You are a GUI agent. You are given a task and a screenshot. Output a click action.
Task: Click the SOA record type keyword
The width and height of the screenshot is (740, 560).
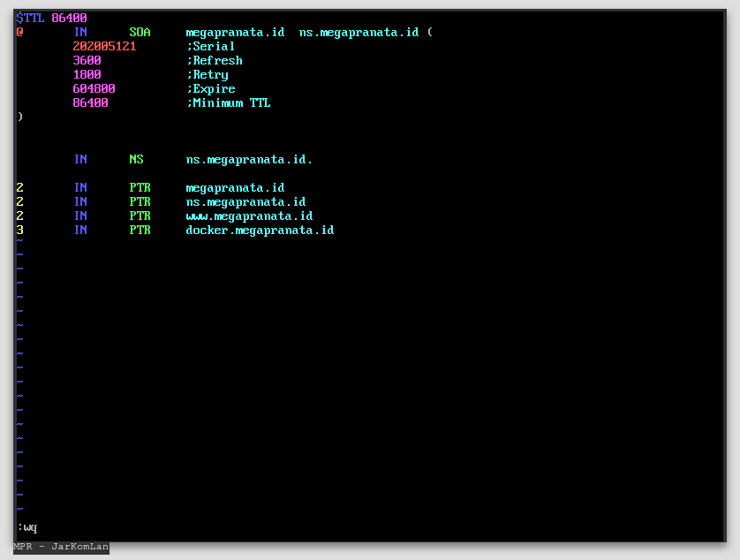(x=140, y=32)
